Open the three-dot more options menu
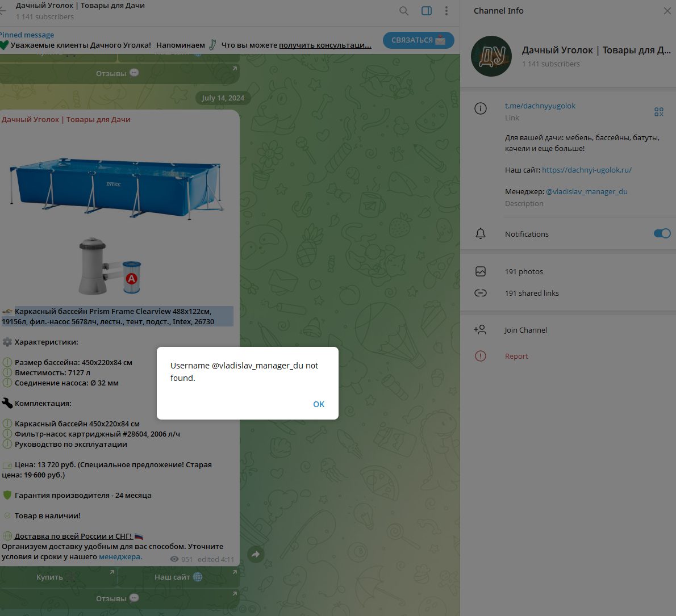The height and width of the screenshot is (616, 676). tap(446, 11)
